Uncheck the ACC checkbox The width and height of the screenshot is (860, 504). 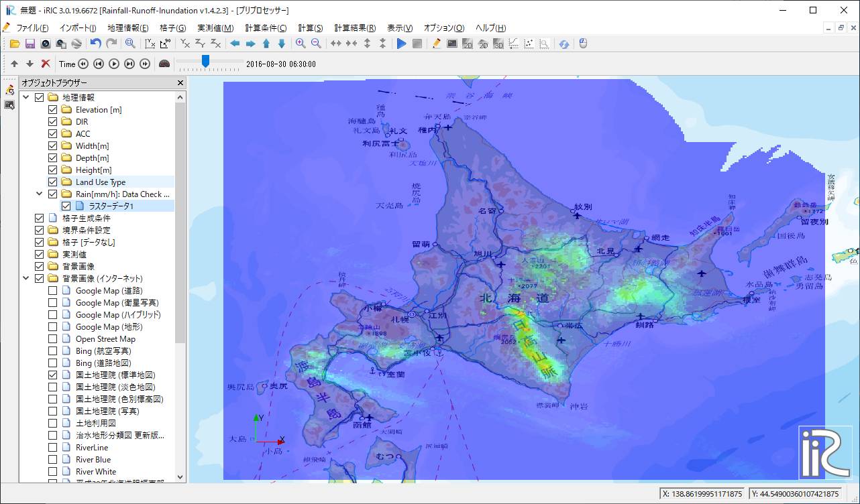tap(53, 134)
